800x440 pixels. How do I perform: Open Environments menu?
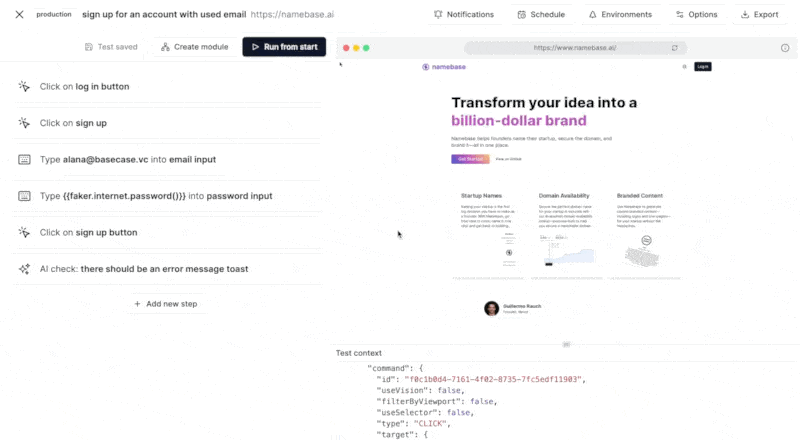(x=620, y=14)
